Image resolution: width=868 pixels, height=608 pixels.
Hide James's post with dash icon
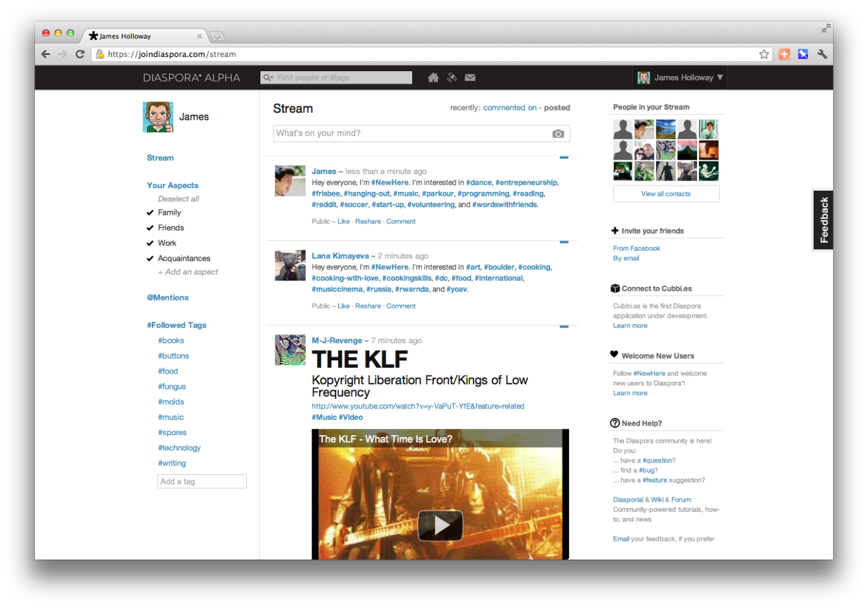click(564, 157)
